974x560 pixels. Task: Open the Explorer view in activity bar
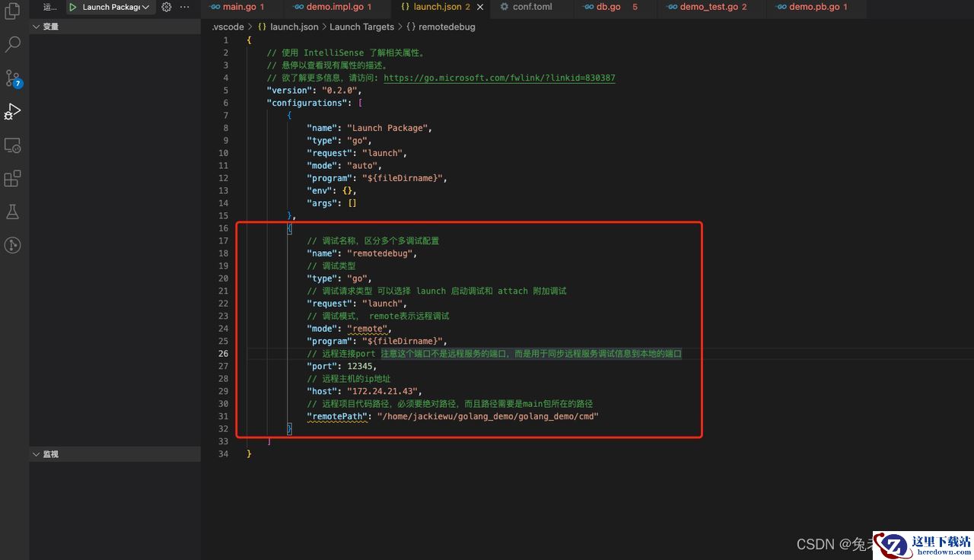tap(13, 11)
